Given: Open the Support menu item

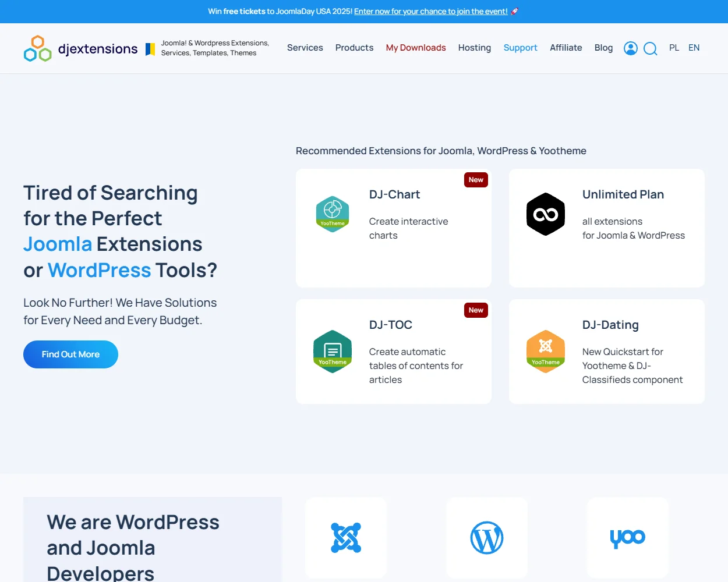Looking at the screenshot, I should [x=521, y=48].
